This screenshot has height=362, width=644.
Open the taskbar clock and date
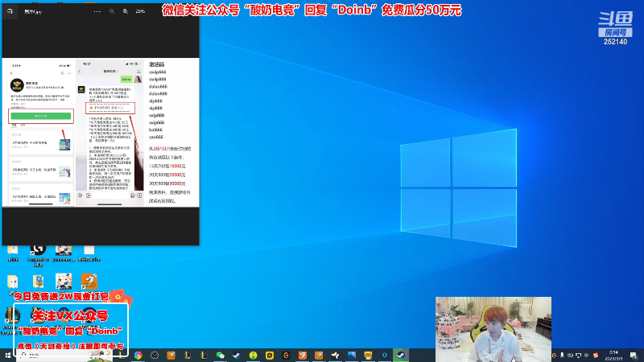[613, 356]
